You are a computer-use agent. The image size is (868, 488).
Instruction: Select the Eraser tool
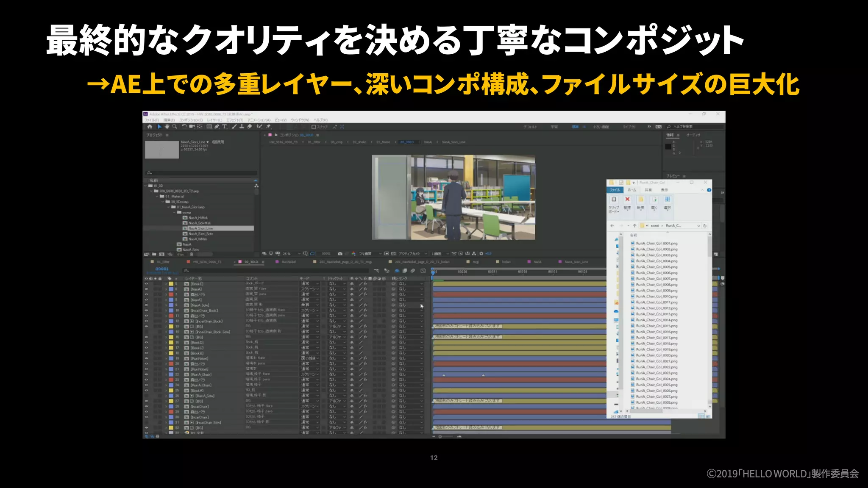(250, 127)
